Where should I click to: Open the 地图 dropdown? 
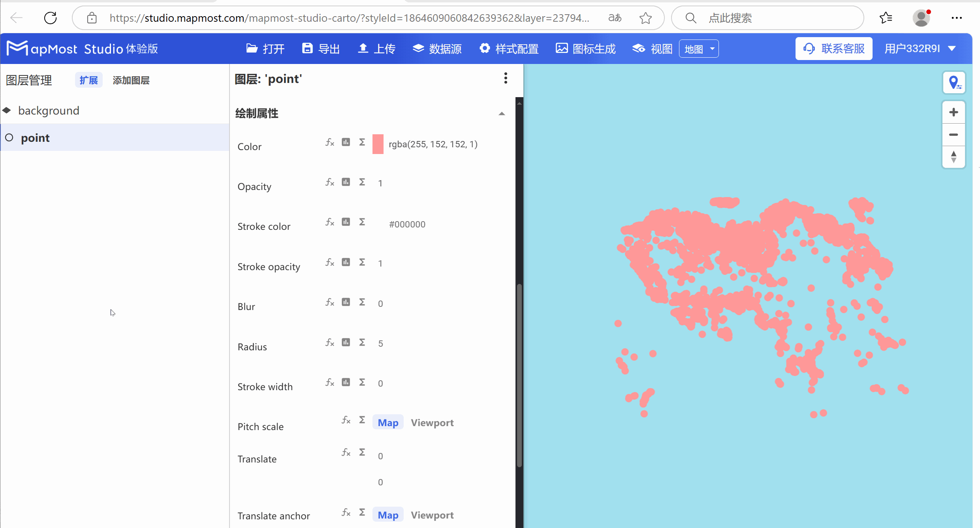click(698, 48)
